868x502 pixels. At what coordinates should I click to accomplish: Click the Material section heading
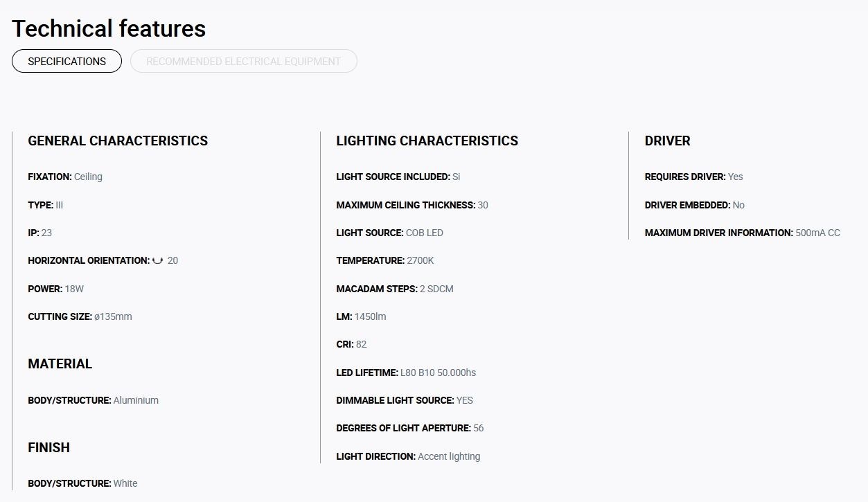[x=60, y=364]
